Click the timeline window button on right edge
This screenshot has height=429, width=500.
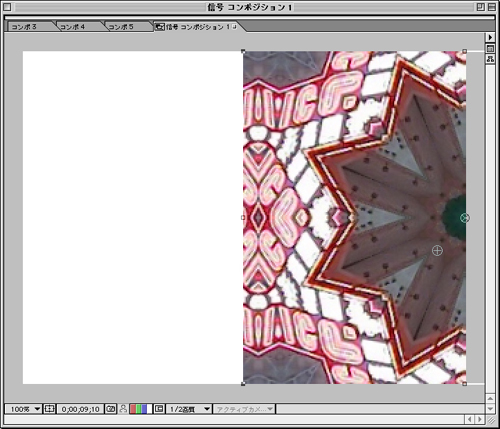[490, 49]
